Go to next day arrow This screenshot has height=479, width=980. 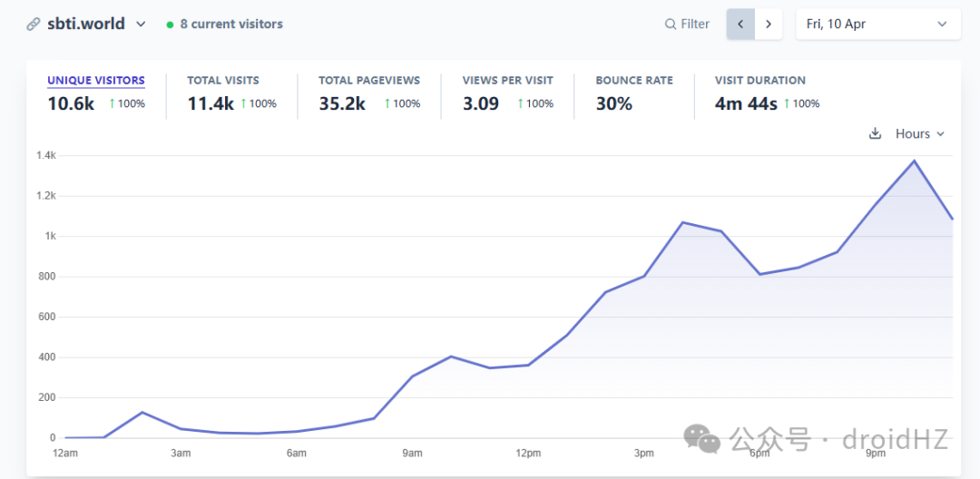click(769, 24)
